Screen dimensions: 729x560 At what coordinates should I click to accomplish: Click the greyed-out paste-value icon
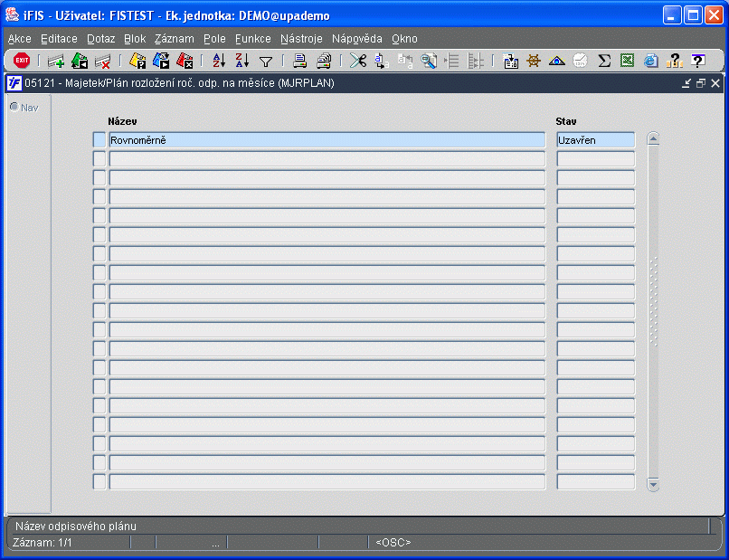(405, 61)
